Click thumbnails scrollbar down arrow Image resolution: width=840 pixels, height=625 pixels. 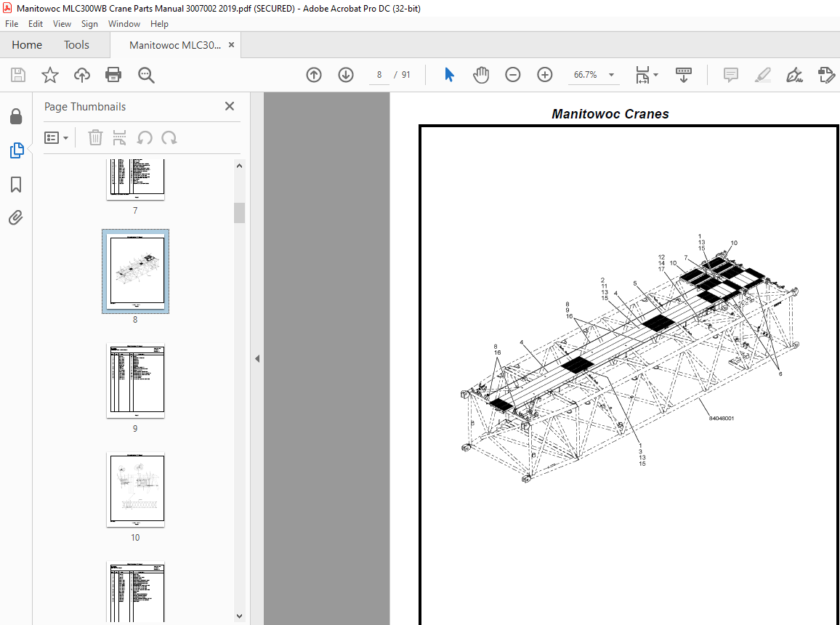240,616
